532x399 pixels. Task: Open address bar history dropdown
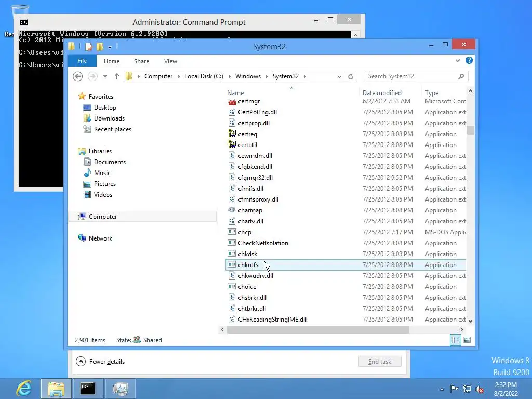[x=339, y=77]
